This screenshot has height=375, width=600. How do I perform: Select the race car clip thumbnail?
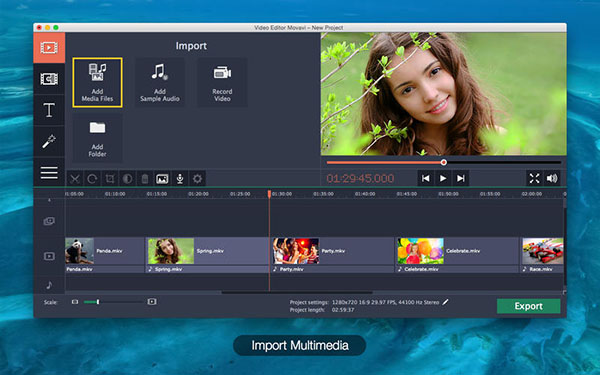[x=543, y=251]
